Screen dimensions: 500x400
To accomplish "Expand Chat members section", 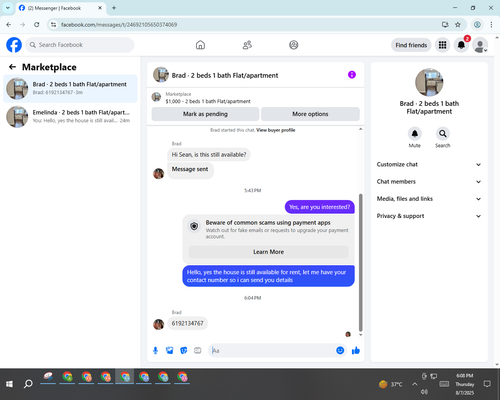I will coord(429,182).
